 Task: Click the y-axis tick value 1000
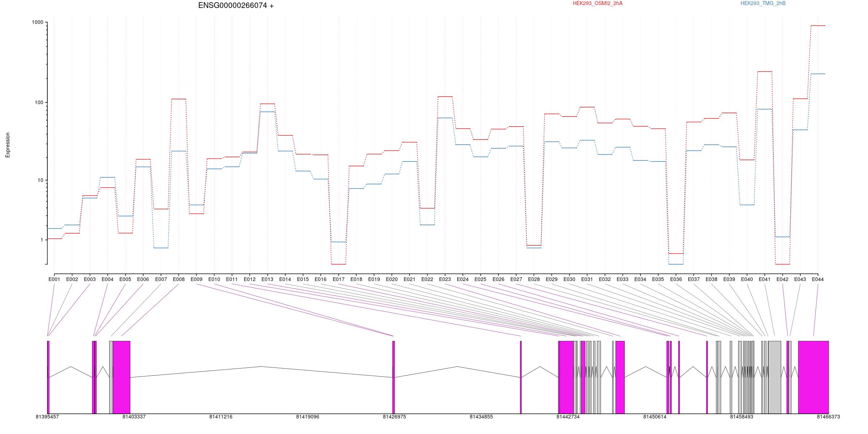pyautogui.click(x=38, y=22)
